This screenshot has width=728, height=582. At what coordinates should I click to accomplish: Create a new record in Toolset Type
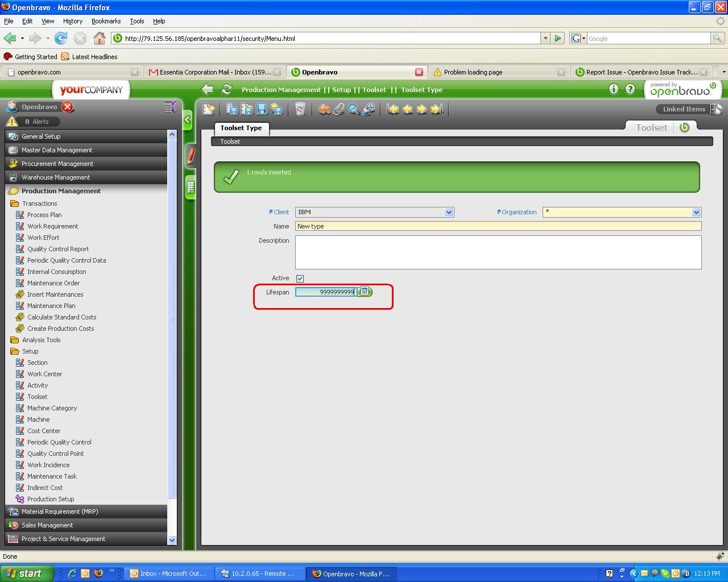click(x=209, y=109)
